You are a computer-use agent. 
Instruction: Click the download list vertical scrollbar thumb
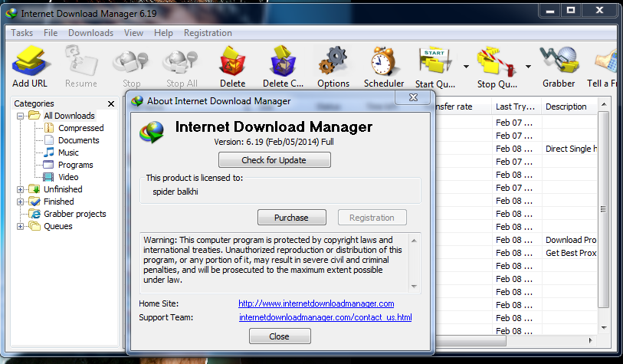(603, 209)
